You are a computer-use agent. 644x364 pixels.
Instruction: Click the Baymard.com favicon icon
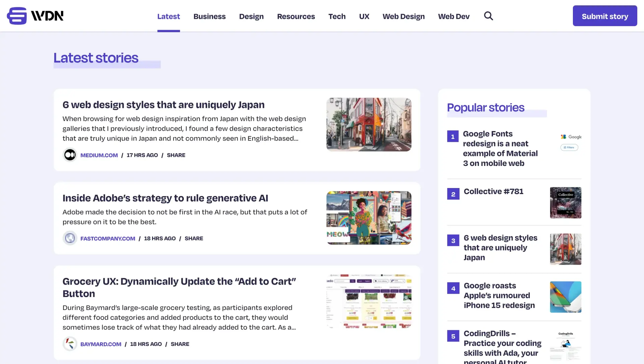(x=69, y=344)
